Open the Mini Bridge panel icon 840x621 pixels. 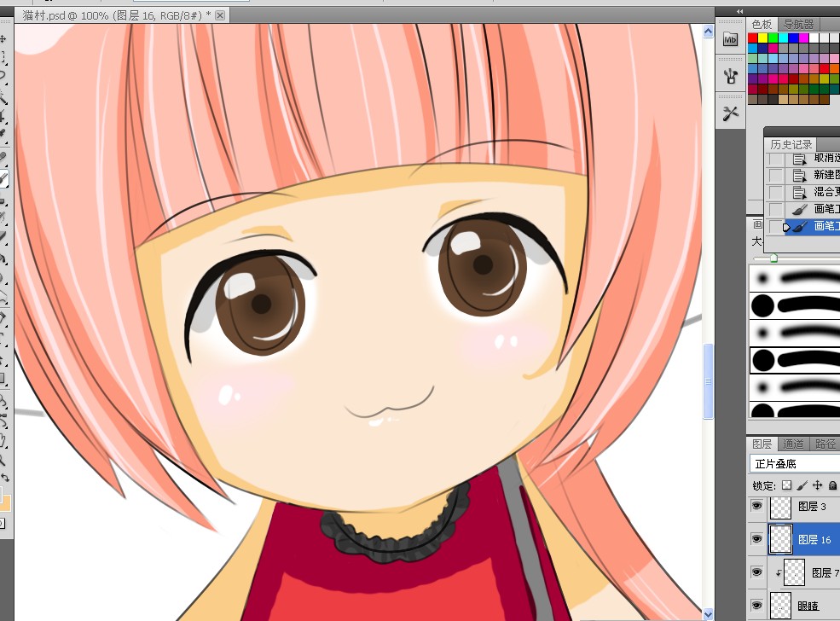730,39
